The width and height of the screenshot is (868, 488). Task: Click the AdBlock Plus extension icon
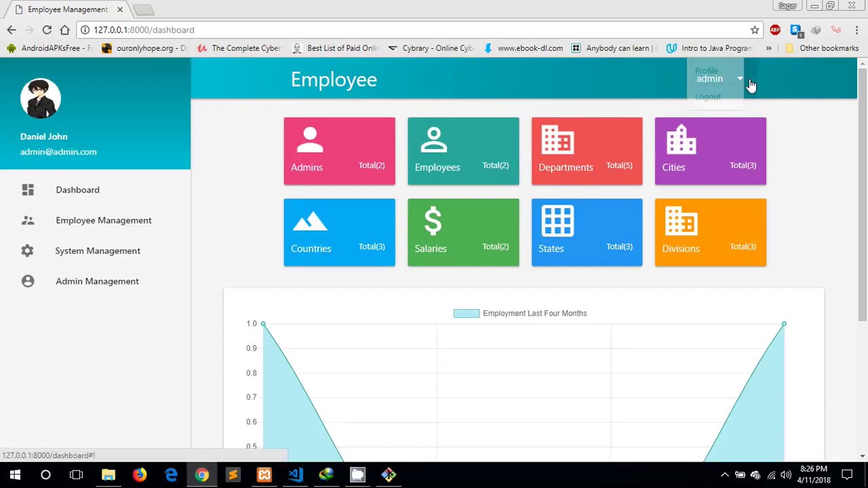775,30
